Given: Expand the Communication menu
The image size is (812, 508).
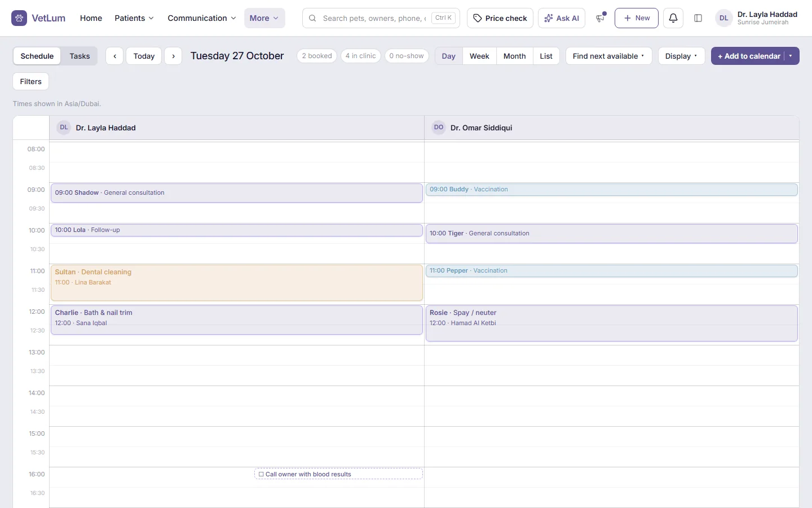Looking at the screenshot, I should click(x=202, y=18).
